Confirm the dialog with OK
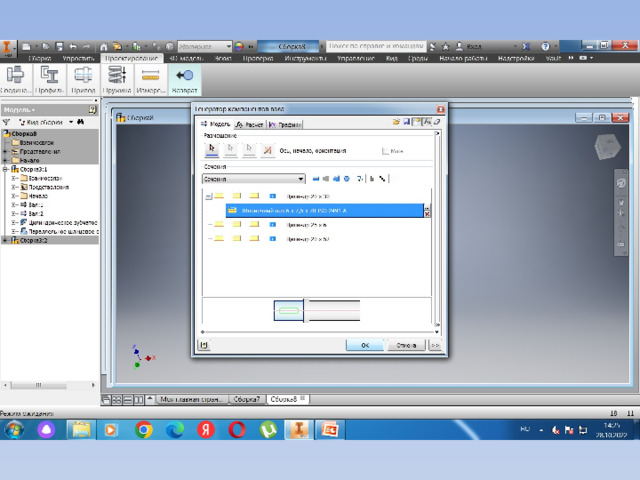This screenshot has width=640, height=480. click(364, 345)
